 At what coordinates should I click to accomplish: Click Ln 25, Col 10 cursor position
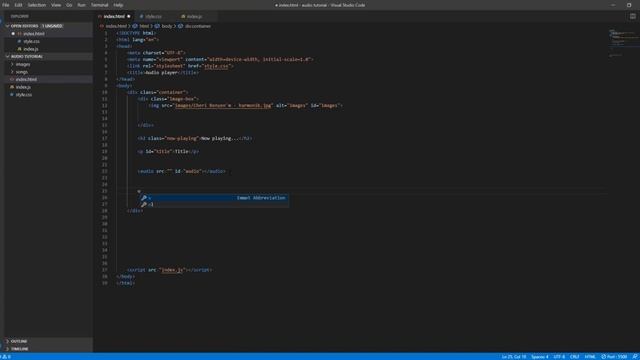pos(514,357)
